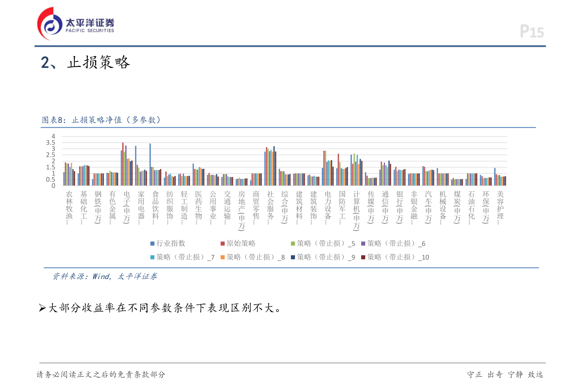Image resolution: width=585 pixels, height=392 pixels.
Task: Click the P15 page number
Action: click(532, 30)
